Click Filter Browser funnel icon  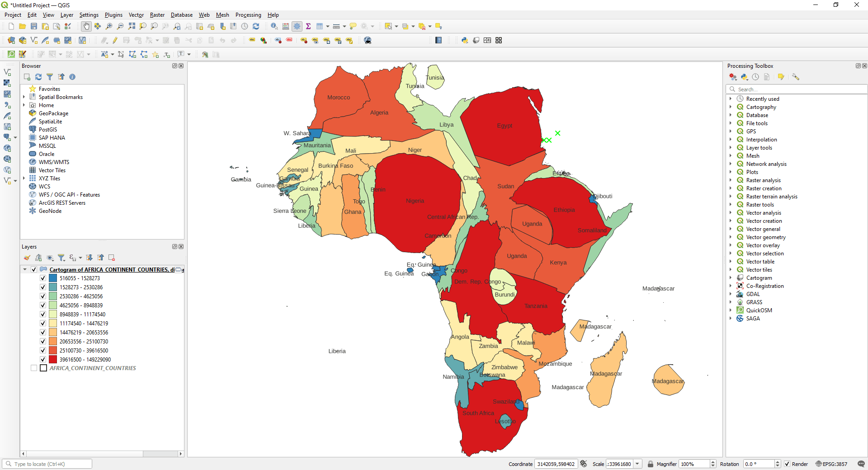(x=50, y=77)
